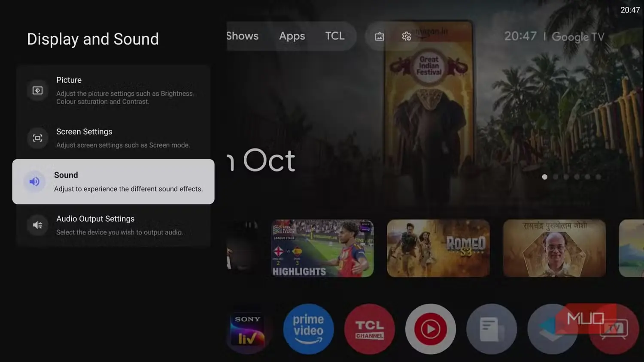Open the inputs icon beside settings gear
The image size is (644, 362).
(x=380, y=36)
